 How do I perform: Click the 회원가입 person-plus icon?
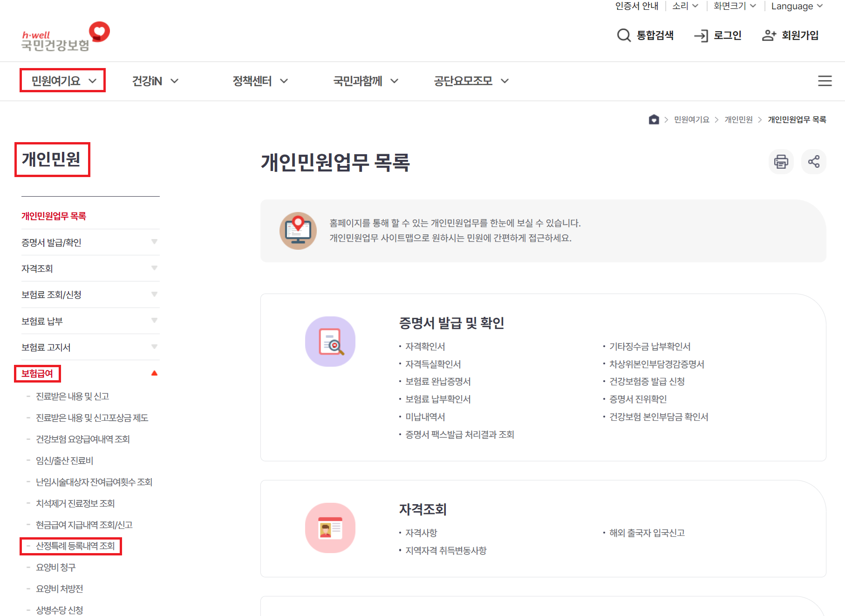point(769,35)
